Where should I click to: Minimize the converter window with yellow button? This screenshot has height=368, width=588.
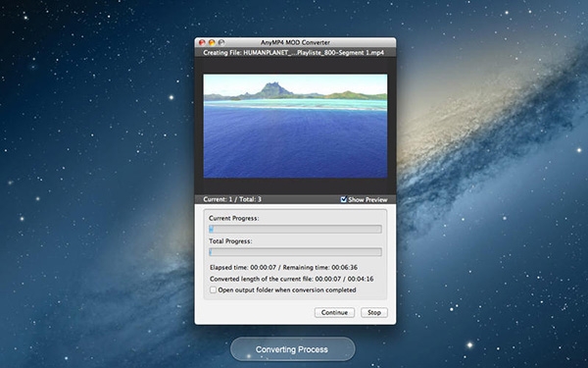pyautogui.click(x=212, y=42)
